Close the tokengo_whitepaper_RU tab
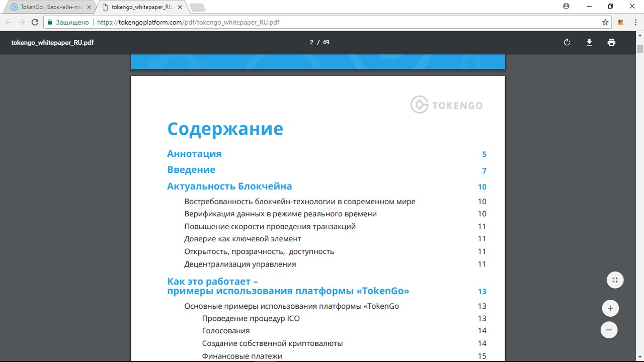Viewport: 644px width, 362px height. coord(181,7)
